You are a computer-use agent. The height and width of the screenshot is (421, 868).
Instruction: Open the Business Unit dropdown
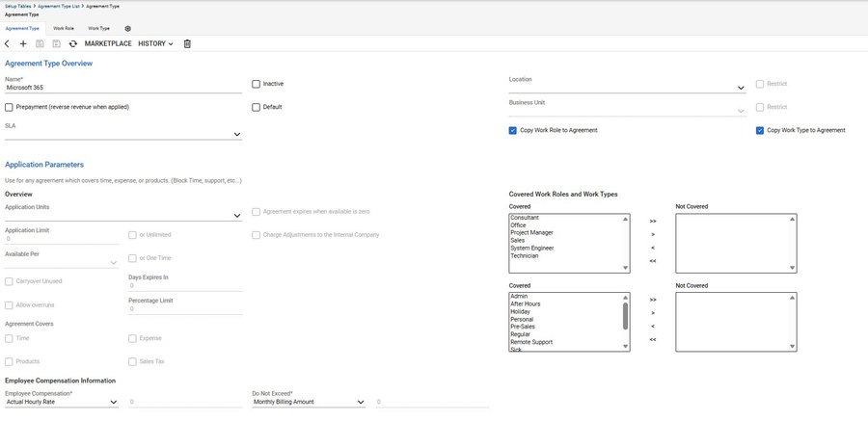(741, 111)
